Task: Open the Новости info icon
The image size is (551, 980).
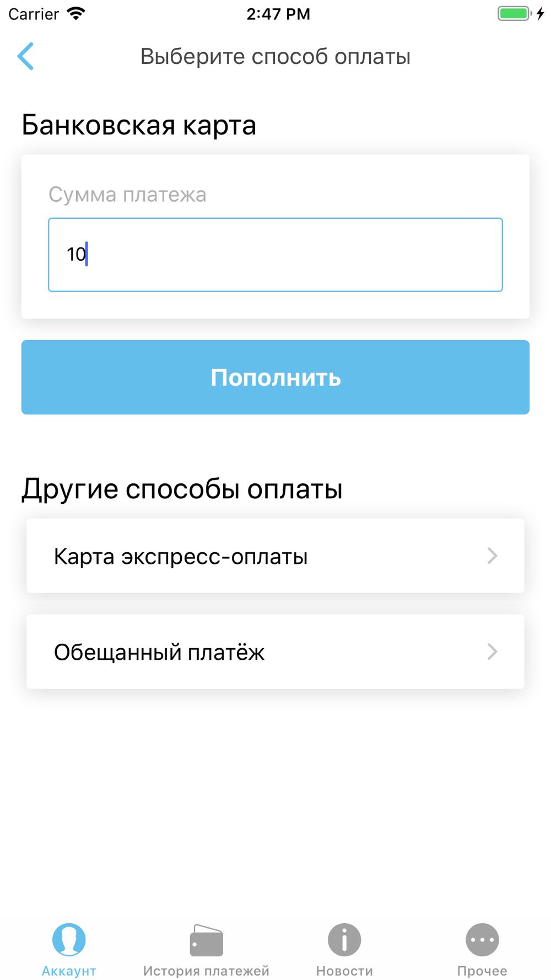Action: 344,940
